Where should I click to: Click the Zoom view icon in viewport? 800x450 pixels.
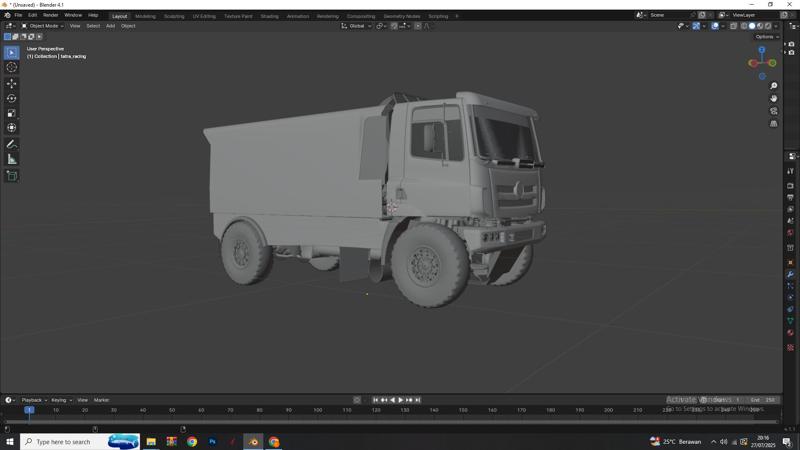coord(773,86)
